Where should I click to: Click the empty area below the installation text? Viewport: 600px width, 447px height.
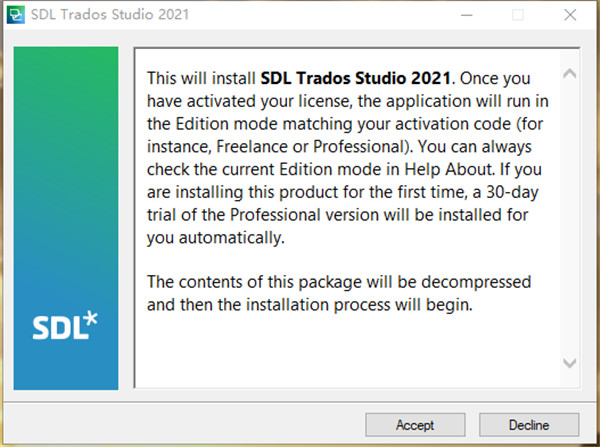(340, 350)
